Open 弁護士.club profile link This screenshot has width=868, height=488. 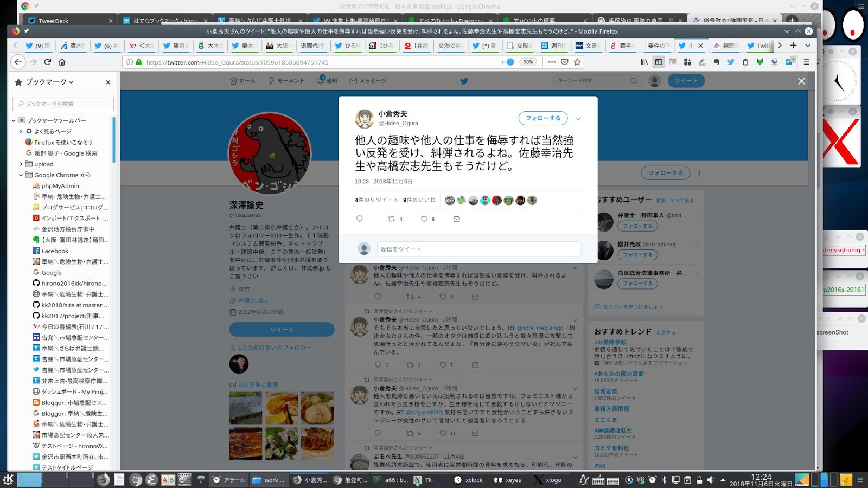click(x=253, y=301)
